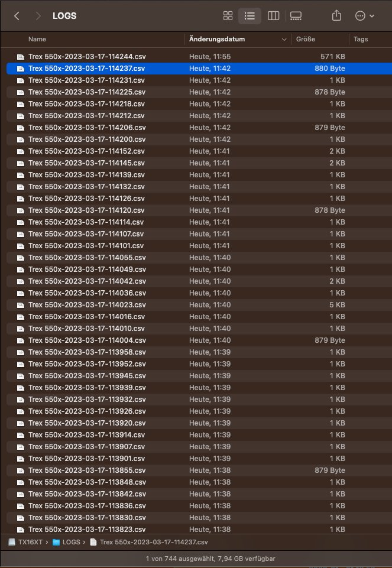This screenshot has height=568, width=392.
Task: Click the forward navigation chevron
Action: pos(37,16)
